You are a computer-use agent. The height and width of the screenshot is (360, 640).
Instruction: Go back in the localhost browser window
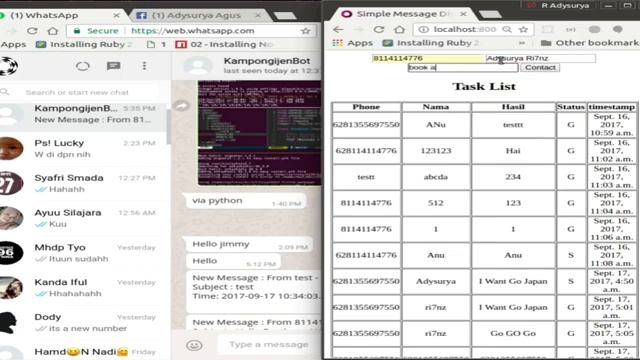tap(338, 29)
